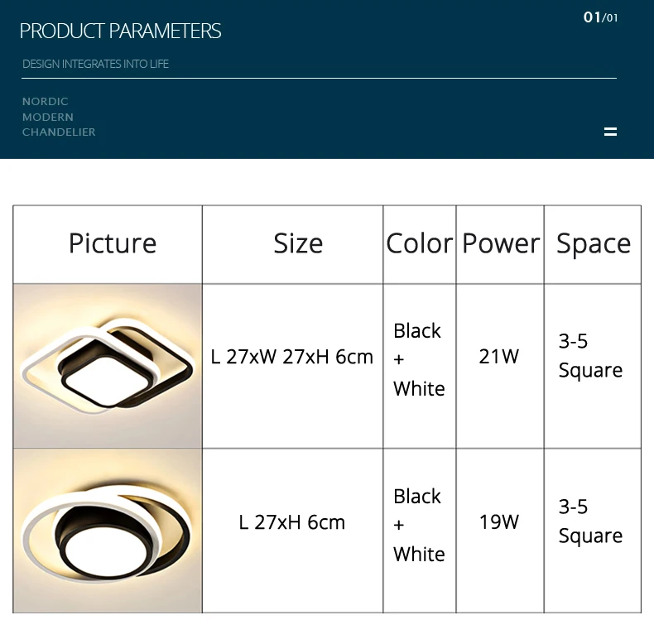Select the Space column header

pos(593,243)
